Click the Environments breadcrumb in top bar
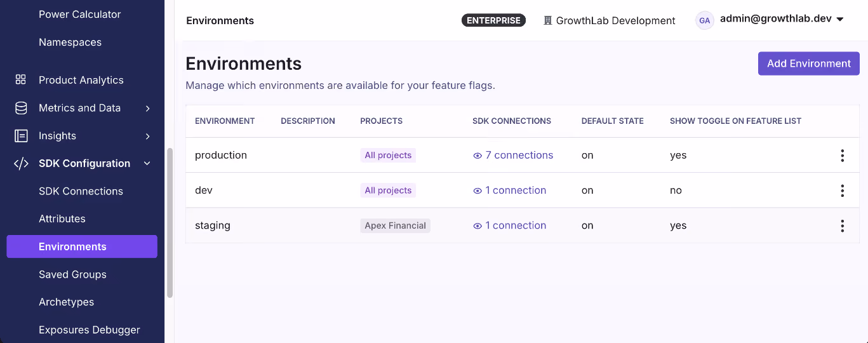Image resolution: width=868 pixels, height=343 pixels. click(x=220, y=20)
